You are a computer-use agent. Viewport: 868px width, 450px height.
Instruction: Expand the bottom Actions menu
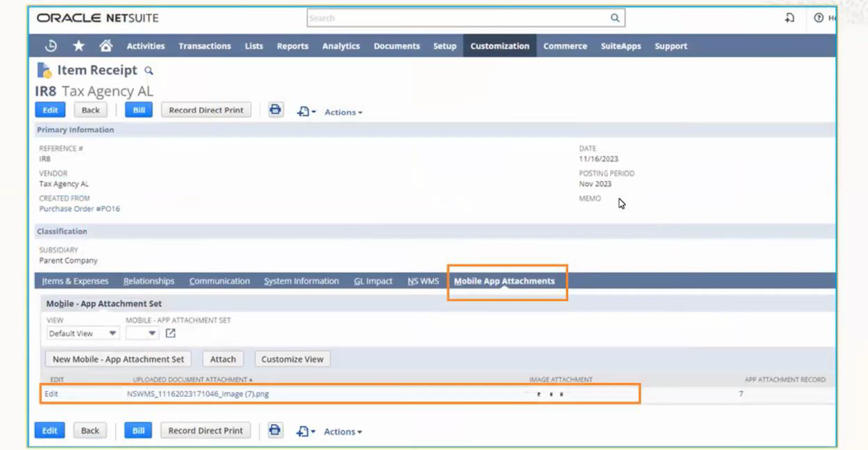click(342, 431)
